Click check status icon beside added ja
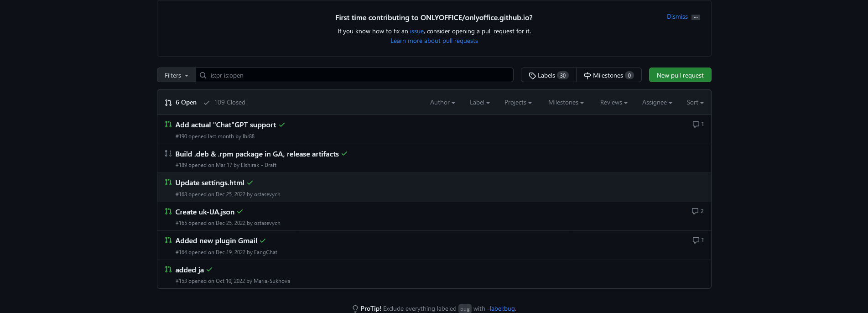Viewport: 868px width, 313px height. pyautogui.click(x=209, y=270)
